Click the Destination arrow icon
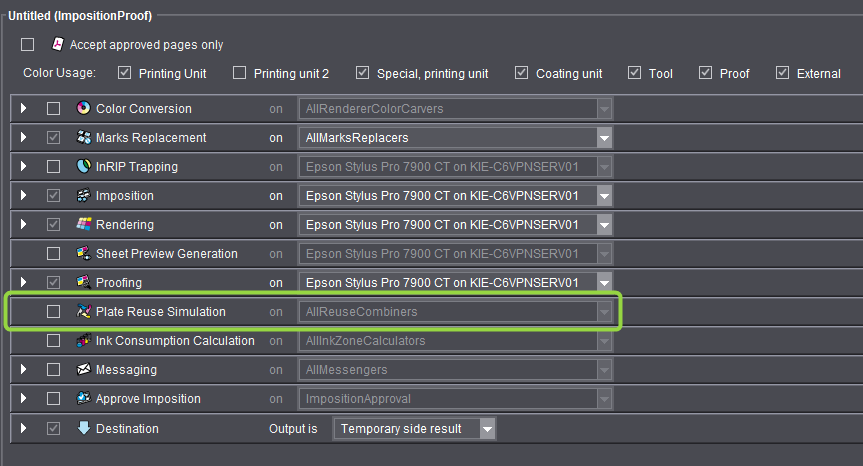Screen dimensions: 863x466 click(84, 429)
